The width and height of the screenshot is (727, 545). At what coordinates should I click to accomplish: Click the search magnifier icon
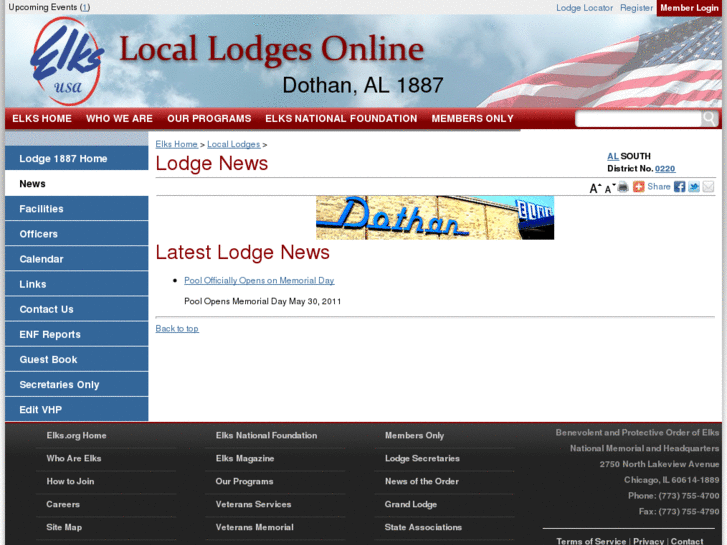pyautogui.click(x=709, y=119)
